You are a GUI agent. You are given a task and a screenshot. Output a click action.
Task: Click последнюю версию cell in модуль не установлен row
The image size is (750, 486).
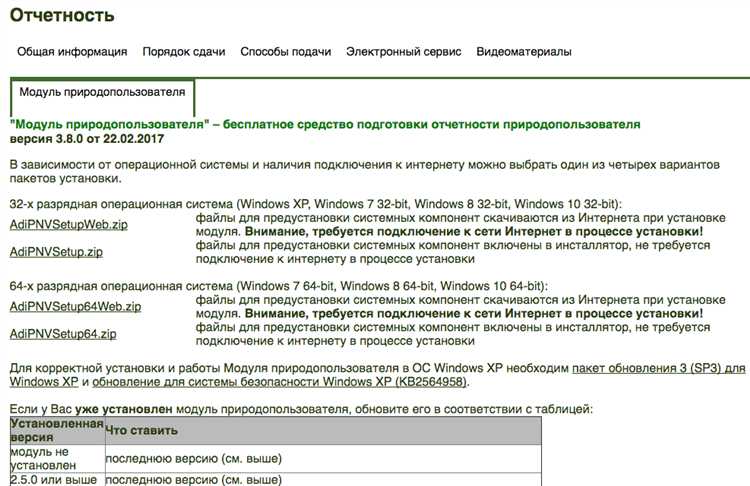coord(323,459)
